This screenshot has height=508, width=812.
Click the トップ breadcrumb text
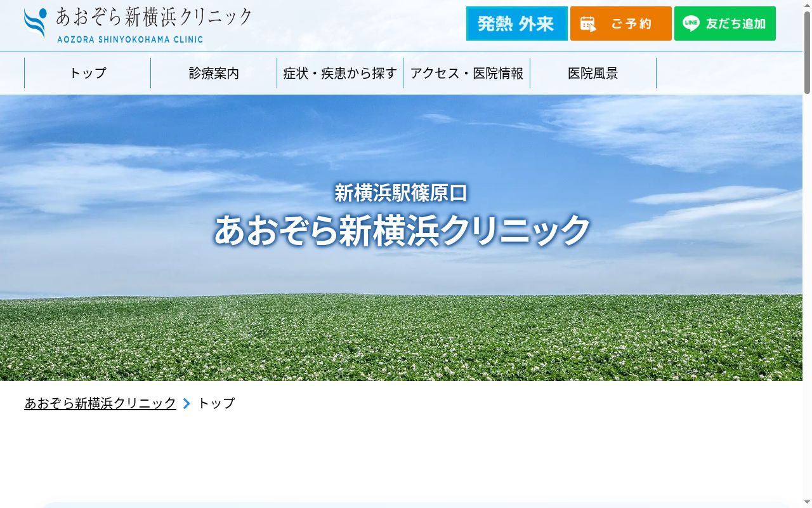[216, 403]
